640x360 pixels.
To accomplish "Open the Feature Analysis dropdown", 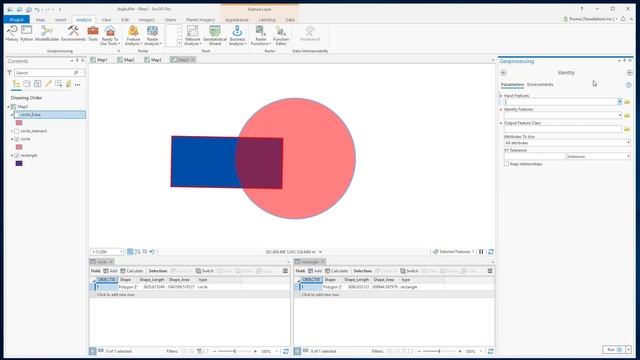I will click(x=133, y=35).
